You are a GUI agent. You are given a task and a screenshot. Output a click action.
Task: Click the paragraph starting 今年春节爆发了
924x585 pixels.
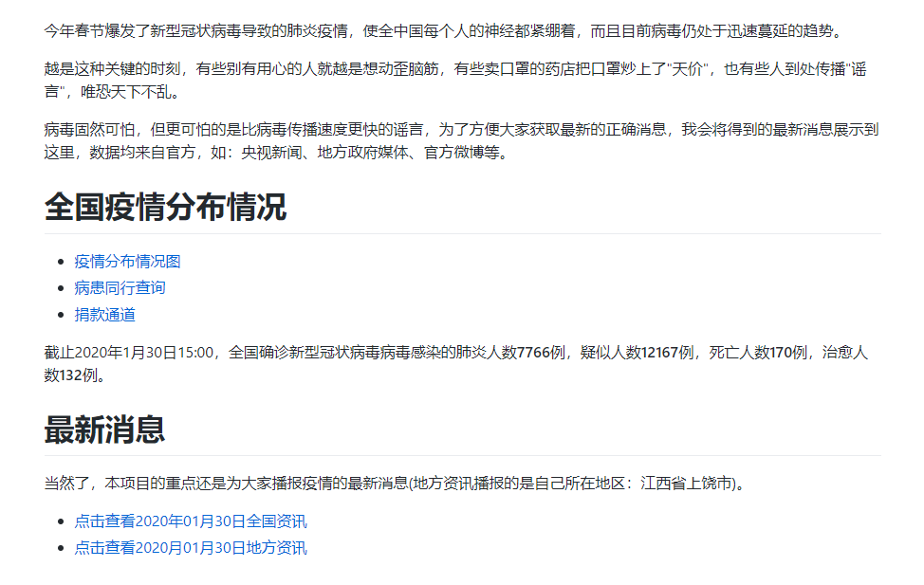pos(445,31)
